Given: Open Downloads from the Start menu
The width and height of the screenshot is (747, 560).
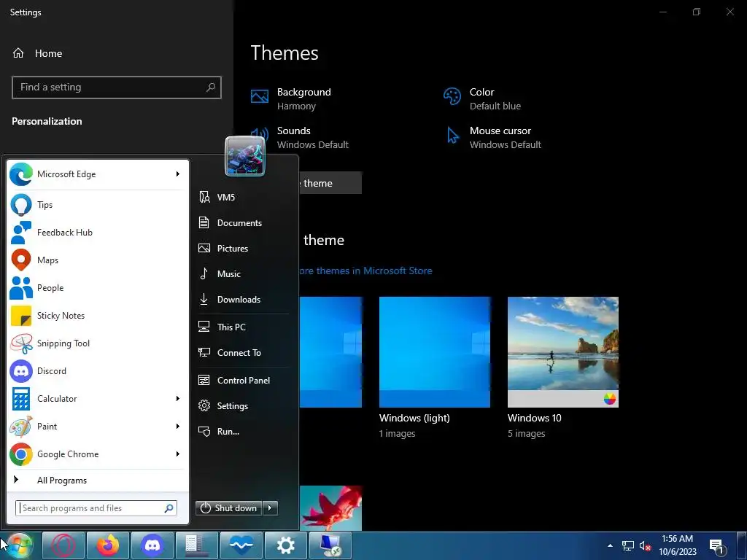Looking at the screenshot, I should pyautogui.click(x=242, y=300).
